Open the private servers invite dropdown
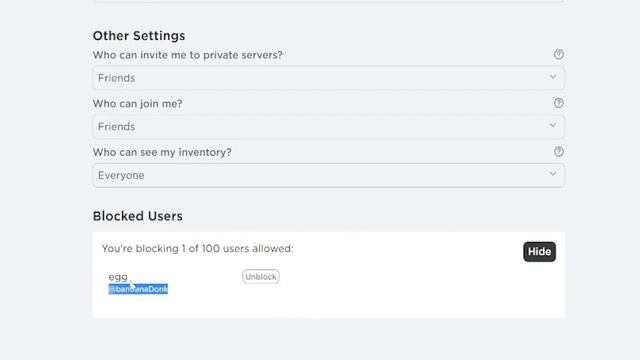This screenshot has height=360, width=640. click(329, 78)
